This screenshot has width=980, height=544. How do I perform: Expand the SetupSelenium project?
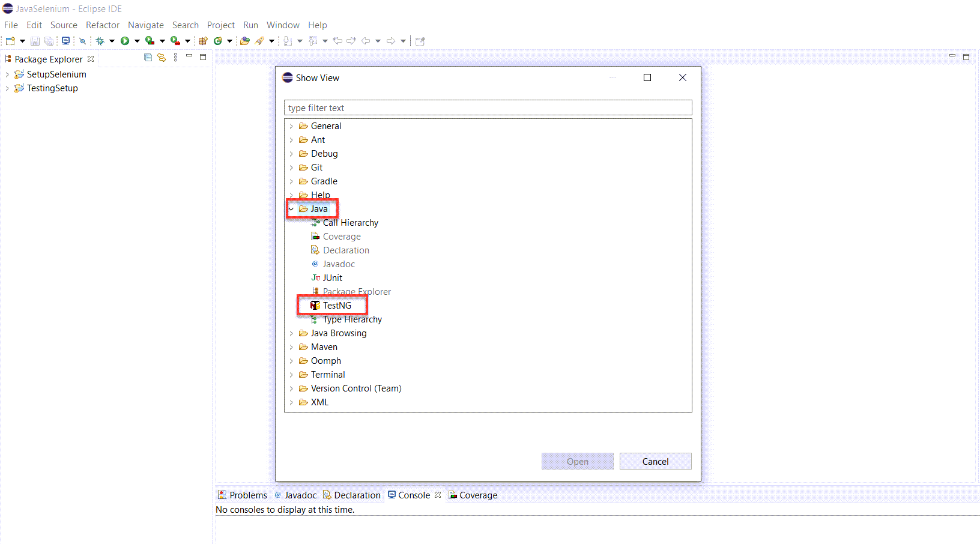7,74
